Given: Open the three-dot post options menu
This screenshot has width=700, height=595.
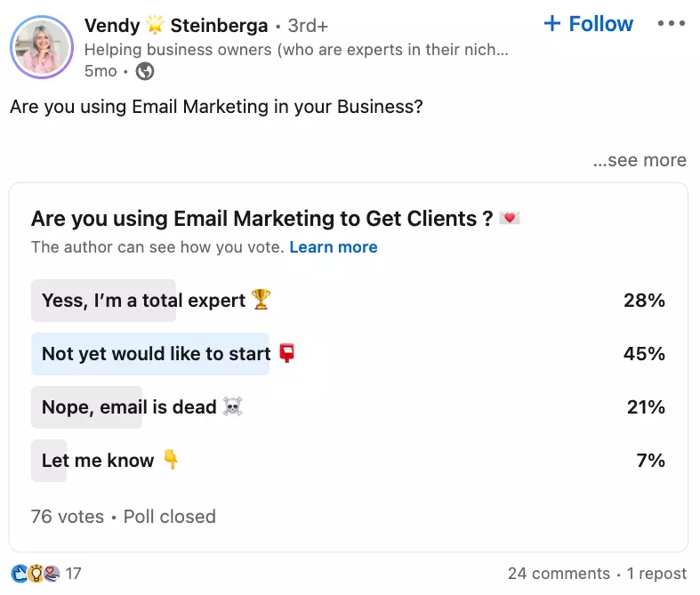Looking at the screenshot, I should click(x=672, y=24).
